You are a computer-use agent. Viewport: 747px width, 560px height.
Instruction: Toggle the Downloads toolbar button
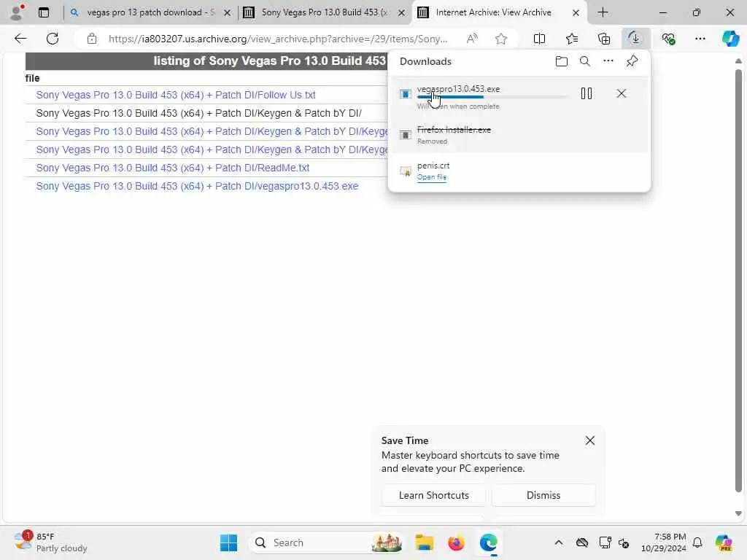[635, 39]
